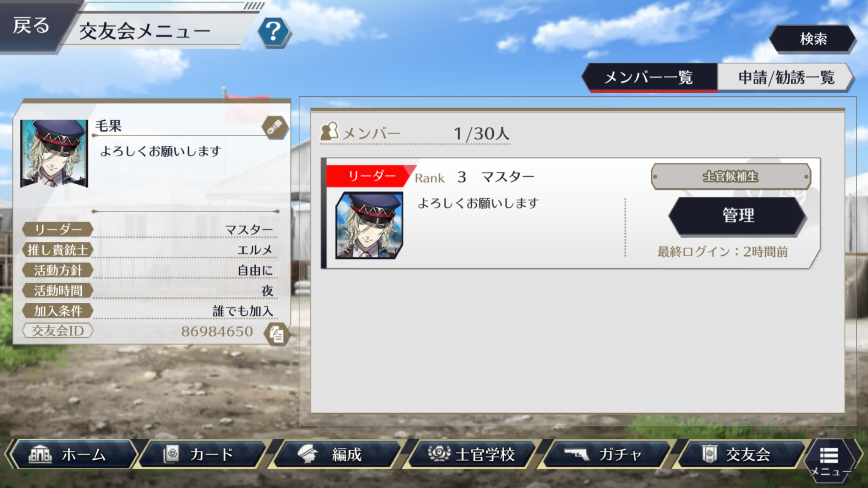
Task: Tap the 交友会ID number 86984650
Action: coord(217,331)
